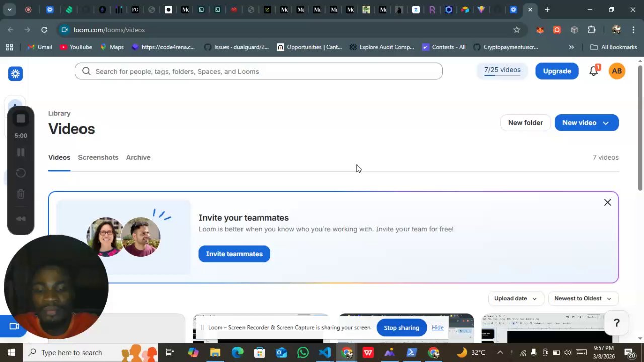Open MetaMask fox extension
Viewport: 644px width, 362px height.
click(x=540, y=30)
